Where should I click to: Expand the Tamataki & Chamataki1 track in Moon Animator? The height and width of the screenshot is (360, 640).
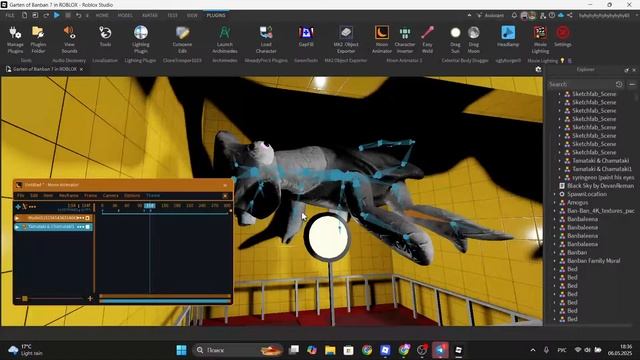(x=17, y=227)
